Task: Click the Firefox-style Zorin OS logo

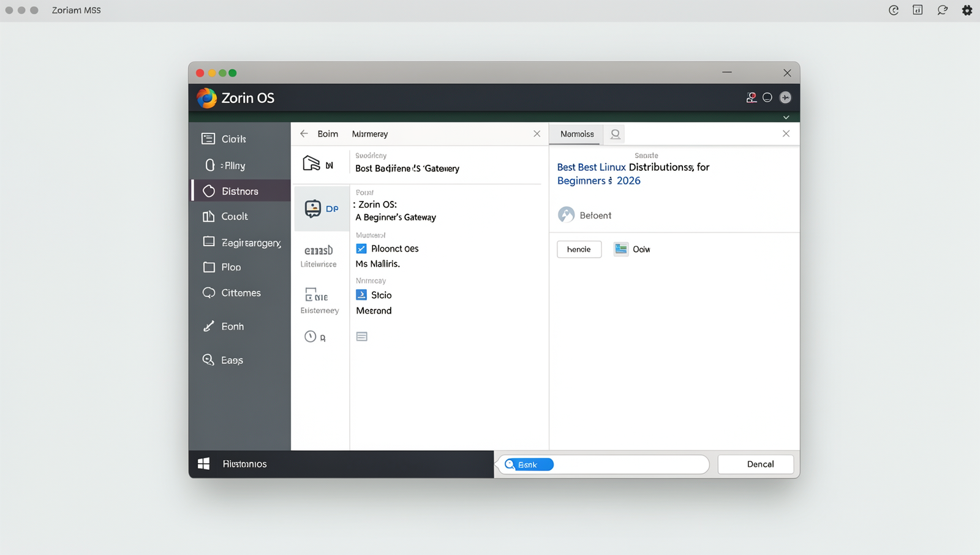Action: 206,98
